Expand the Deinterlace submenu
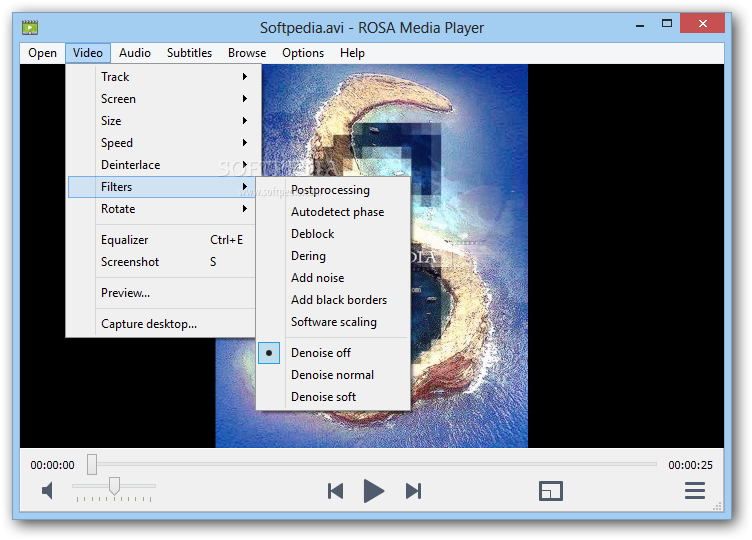The height and width of the screenshot is (540, 752). (161, 165)
